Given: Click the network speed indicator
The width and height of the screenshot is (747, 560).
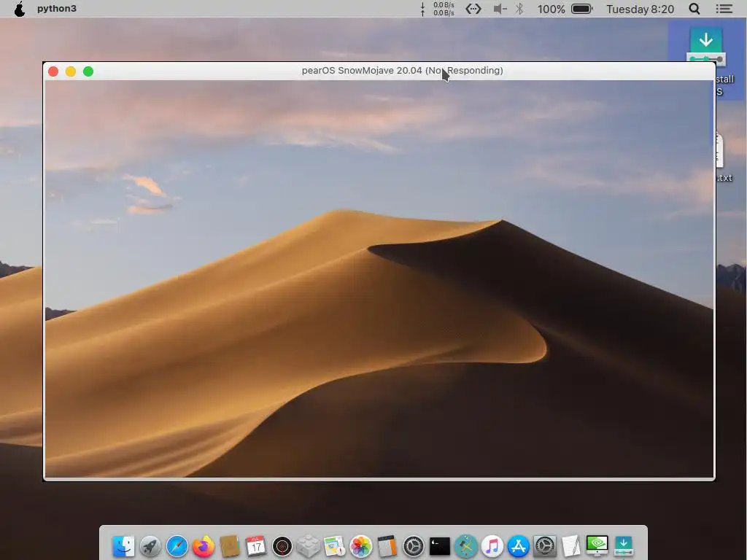Looking at the screenshot, I should [438, 9].
